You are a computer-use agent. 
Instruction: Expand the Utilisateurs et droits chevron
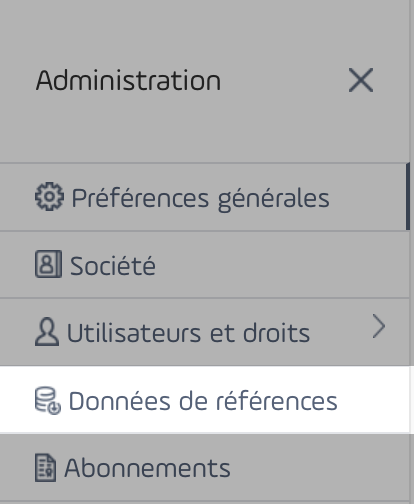(379, 326)
